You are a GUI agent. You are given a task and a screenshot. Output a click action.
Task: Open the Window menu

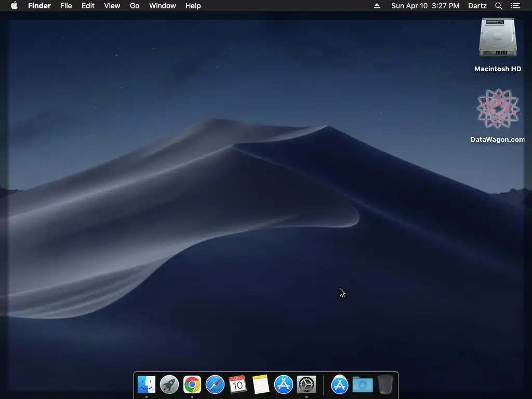tap(163, 6)
